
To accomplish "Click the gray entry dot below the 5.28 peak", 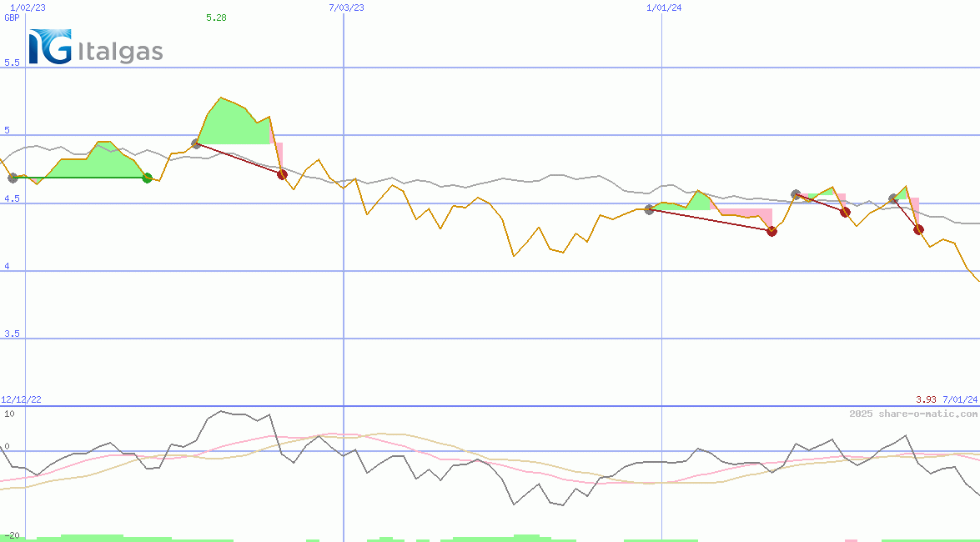I will coord(197,143).
